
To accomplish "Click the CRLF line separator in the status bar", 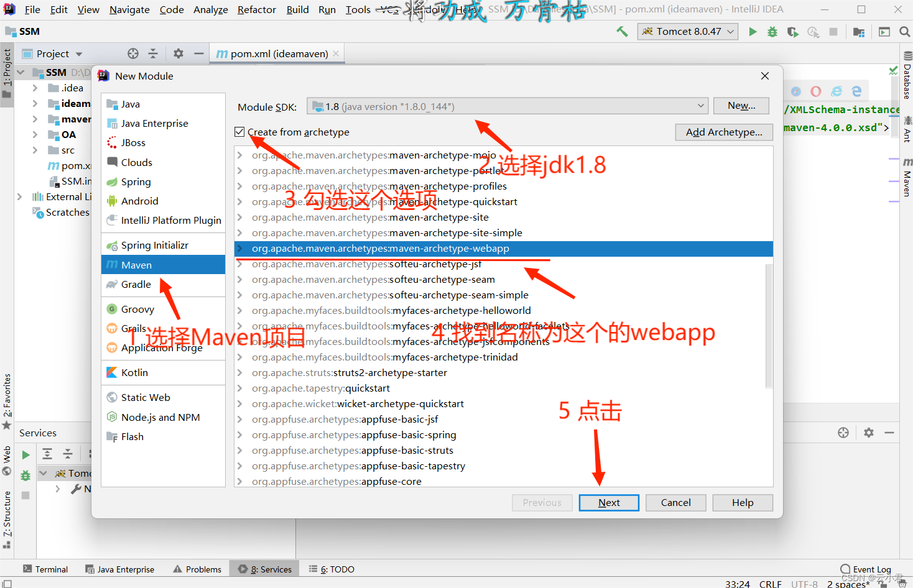I will coord(770,584).
